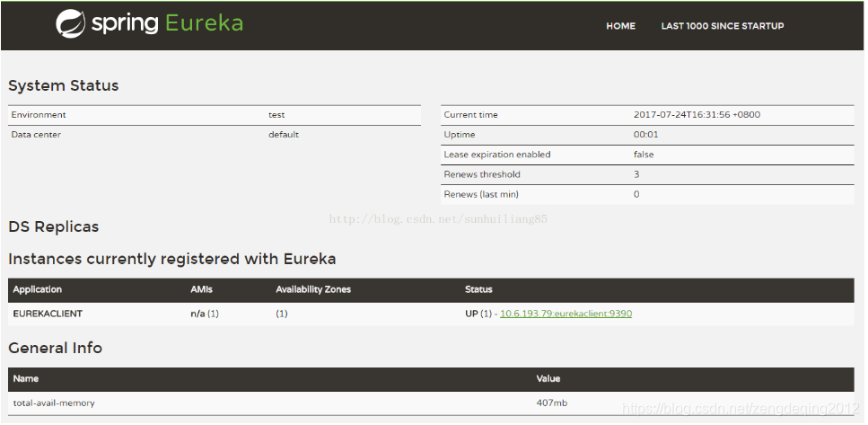The height and width of the screenshot is (425, 868).
Task: Select the General Info heading
Action: coord(56,348)
